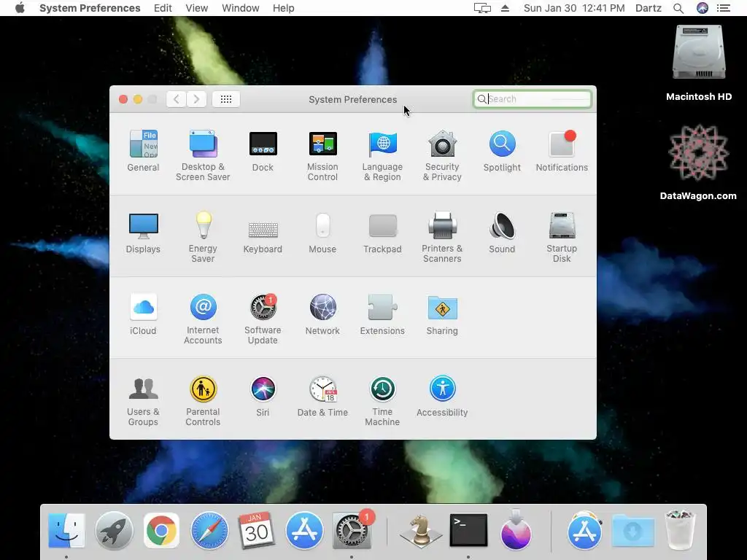This screenshot has height=560, width=747.
Task: Launch Chess from the Dock
Action: 421,530
